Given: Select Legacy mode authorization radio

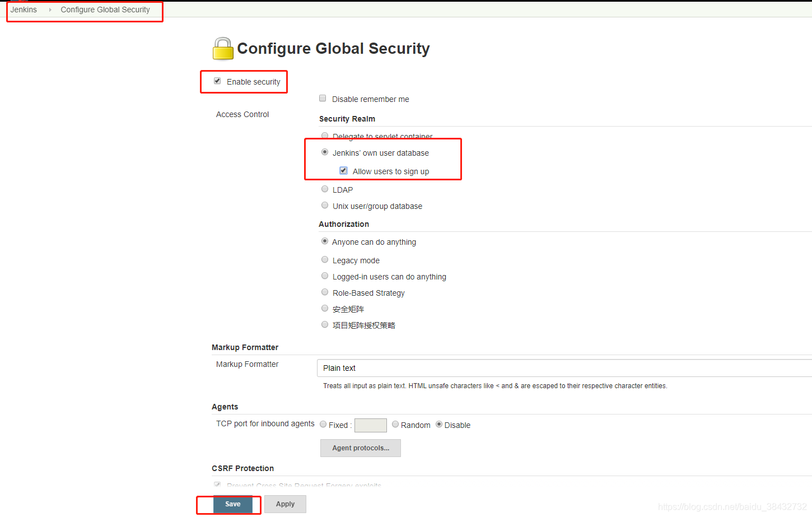Looking at the screenshot, I should pos(325,260).
